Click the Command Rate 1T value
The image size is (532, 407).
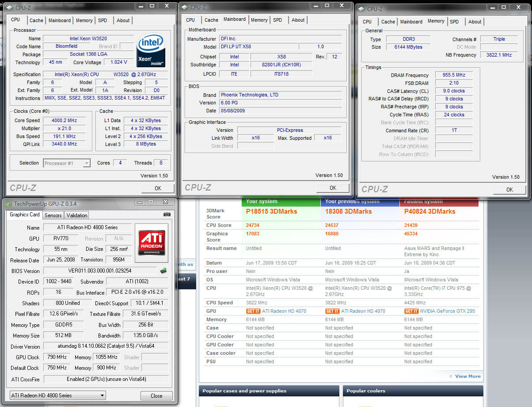click(x=454, y=131)
